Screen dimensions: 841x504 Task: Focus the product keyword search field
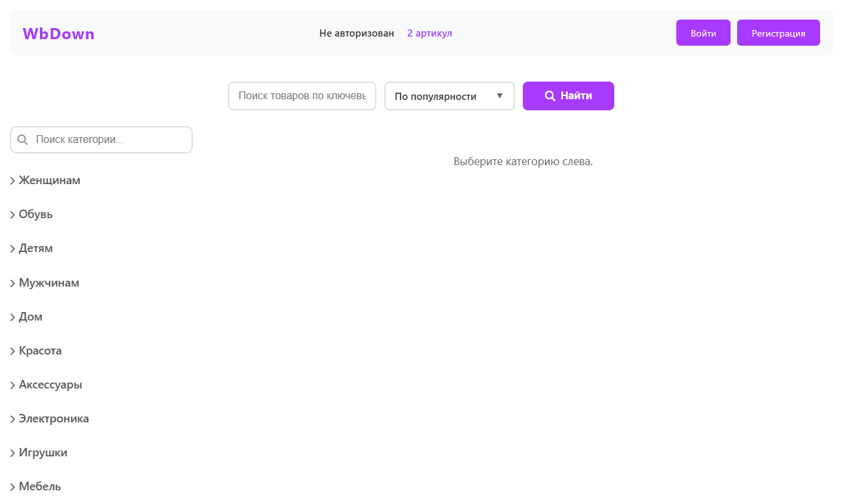[302, 96]
